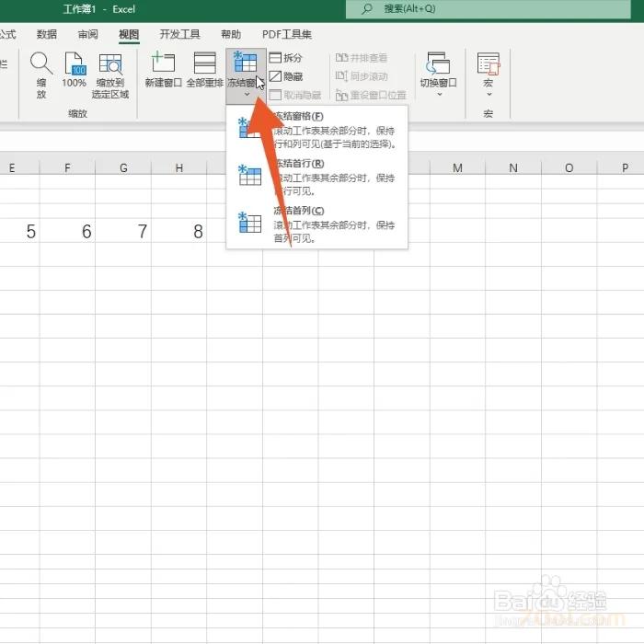Open the Zoom (缩放) magnifier tool
644x644 pixels.
coord(41,75)
